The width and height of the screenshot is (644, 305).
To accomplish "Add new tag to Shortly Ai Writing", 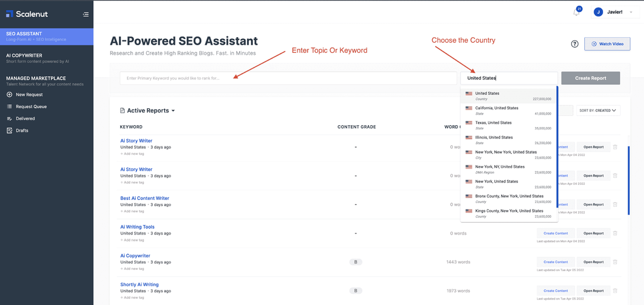I will [x=132, y=297].
